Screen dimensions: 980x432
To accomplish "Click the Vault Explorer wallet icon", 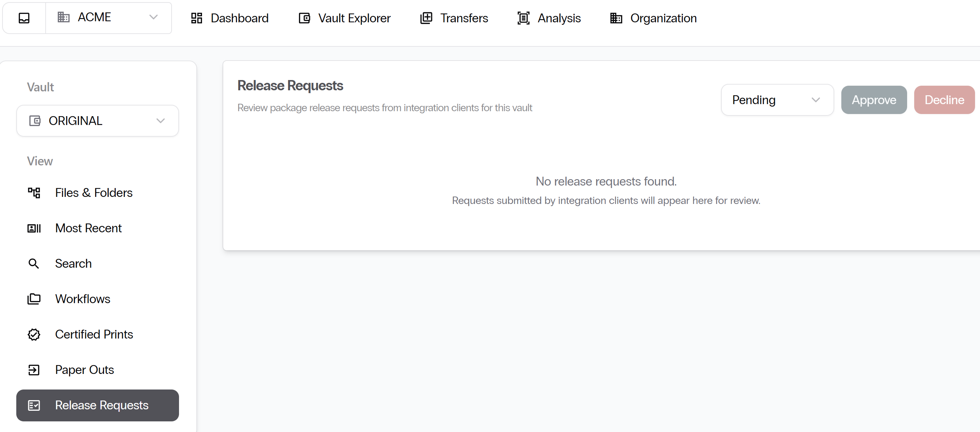I will click(x=304, y=18).
